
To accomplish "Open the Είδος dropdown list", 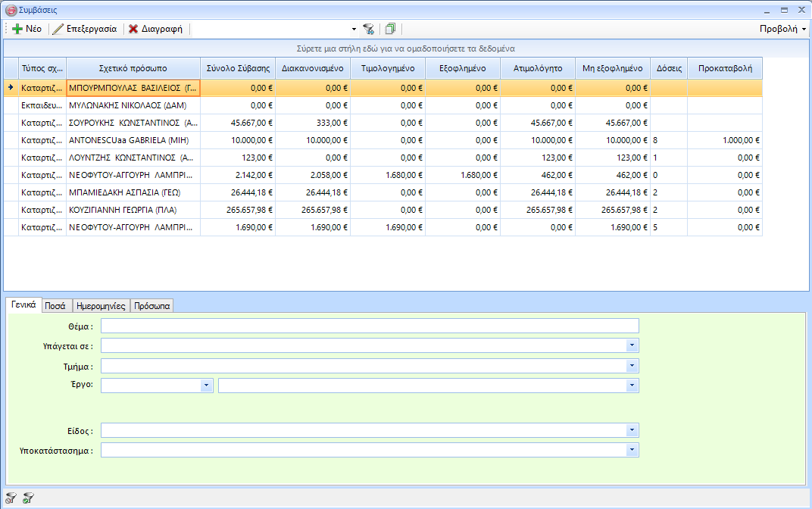I will [632, 430].
